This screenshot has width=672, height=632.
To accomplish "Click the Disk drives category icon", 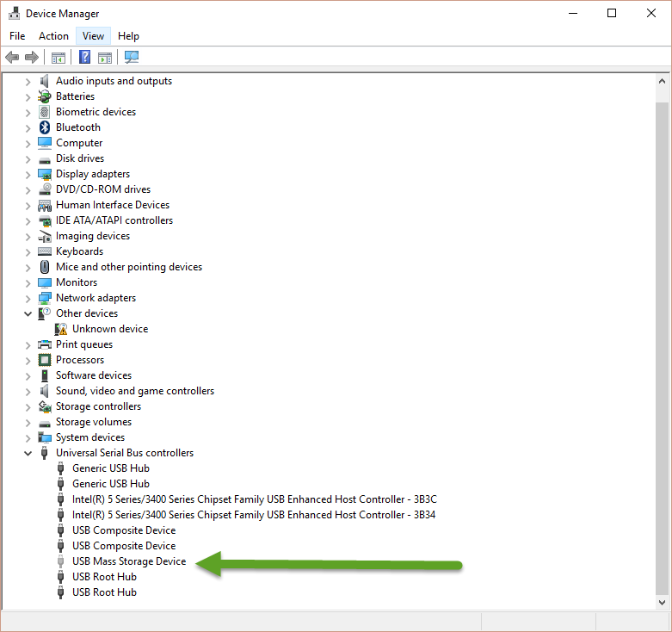I will click(45, 160).
